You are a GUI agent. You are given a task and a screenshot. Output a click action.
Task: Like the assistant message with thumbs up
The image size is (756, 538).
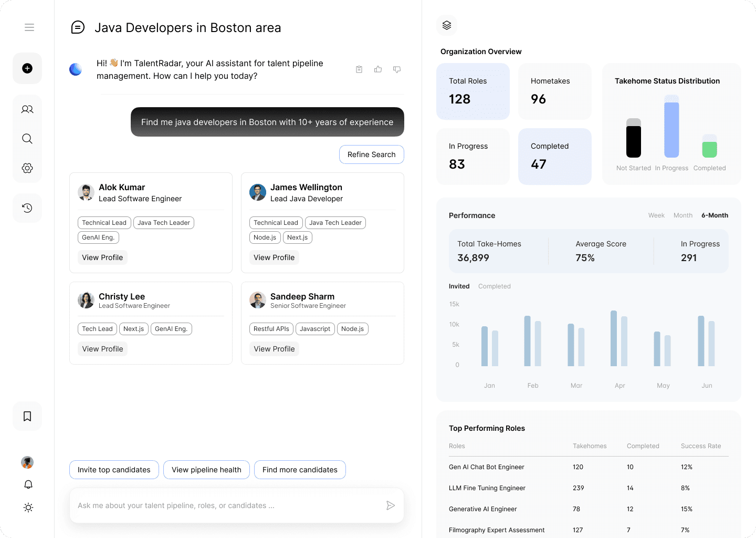pyautogui.click(x=378, y=69)
